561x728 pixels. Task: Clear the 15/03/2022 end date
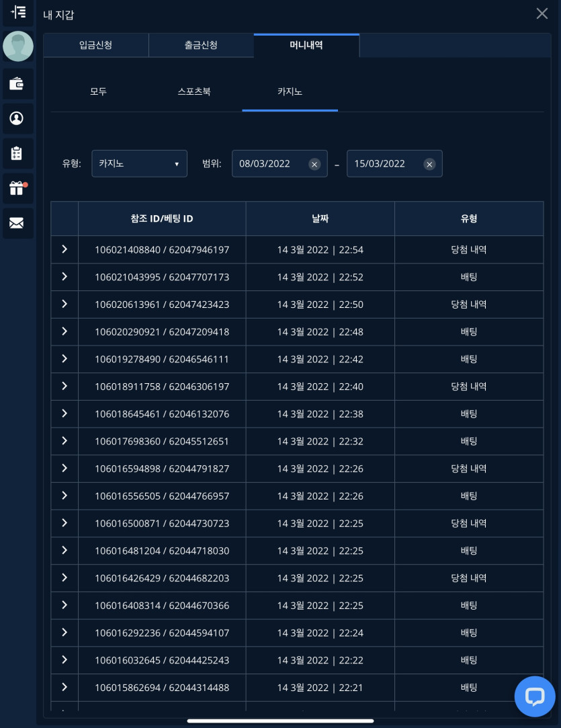point(429,164)
